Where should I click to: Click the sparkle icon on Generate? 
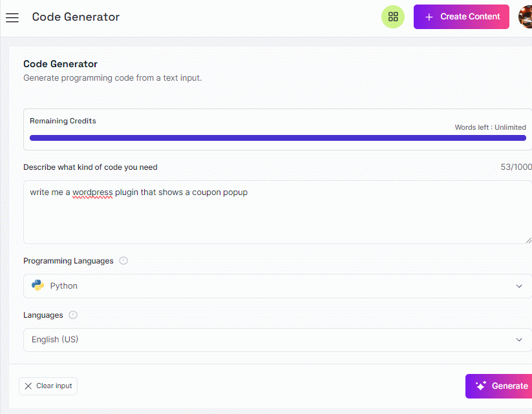[x=481, y=386]
